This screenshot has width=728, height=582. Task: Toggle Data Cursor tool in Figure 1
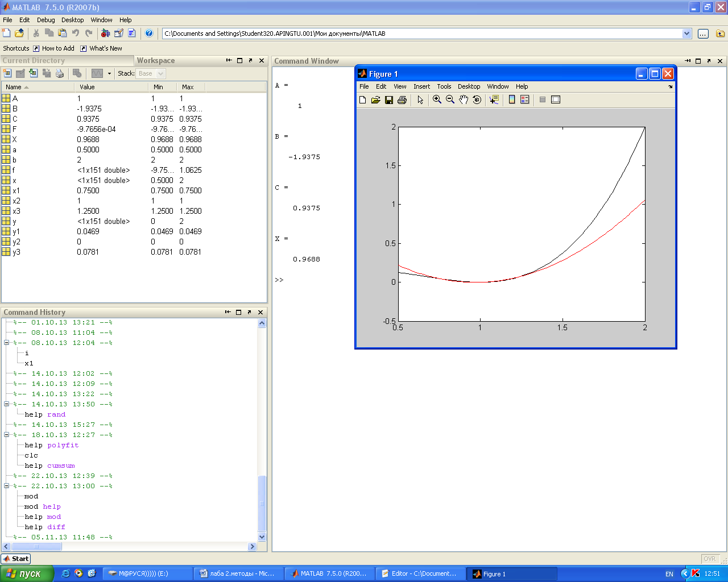click(494, 99)
